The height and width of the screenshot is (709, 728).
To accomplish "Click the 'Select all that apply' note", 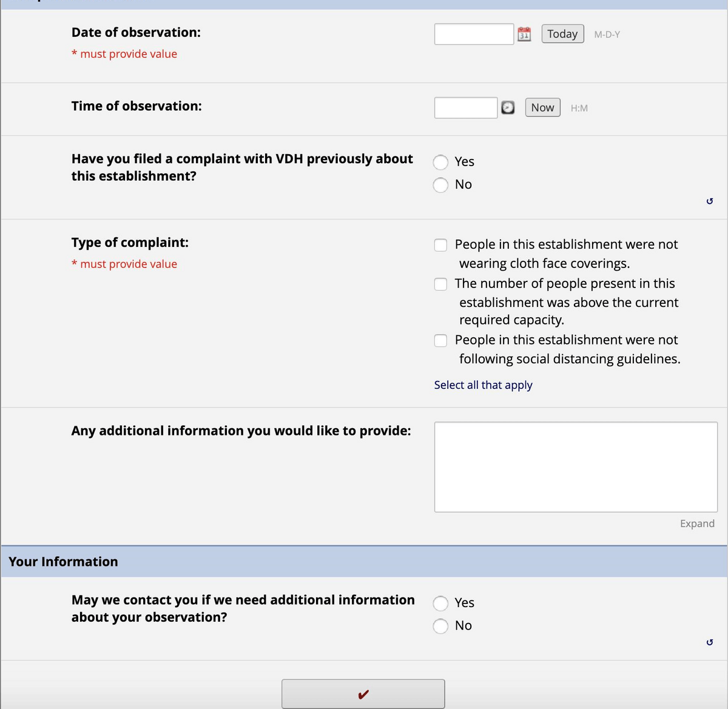I will pos(483,385).
